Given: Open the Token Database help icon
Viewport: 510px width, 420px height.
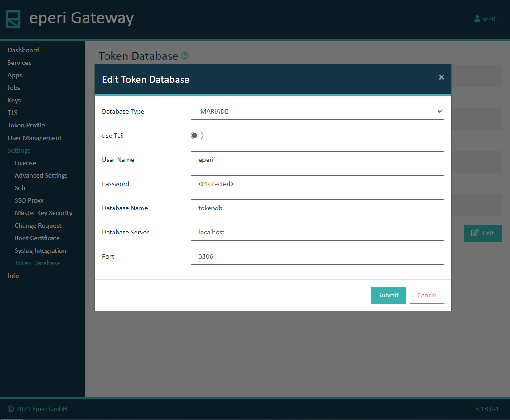Looking at the screenshot, I should [x=185, y=55].
